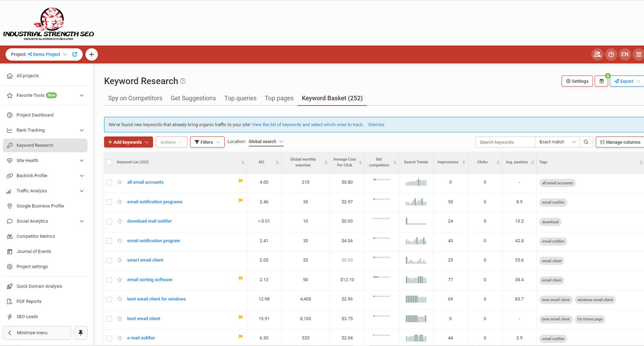Check the 'email sorting software' row checkbox
Screen dimensions: 644x346
(109, 280)
